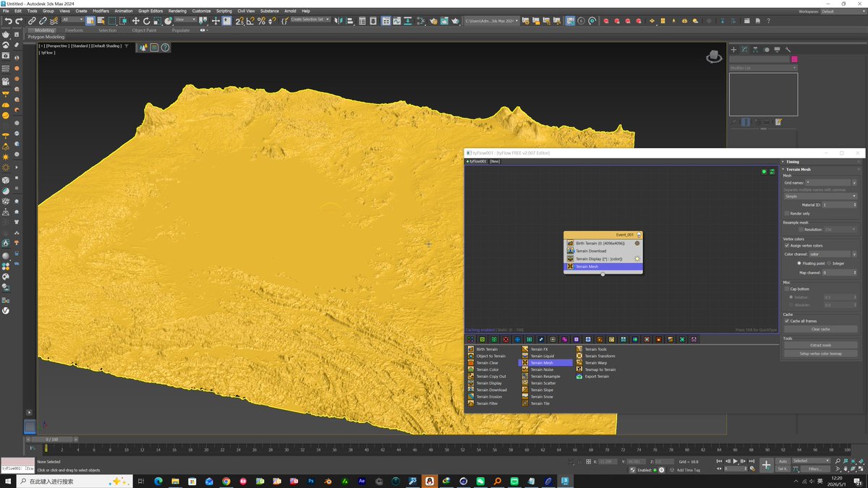868x488 pixels.
Task: Enable the Cap bottom checkbox
Action: pyautogui.click(x=787, y=288)
